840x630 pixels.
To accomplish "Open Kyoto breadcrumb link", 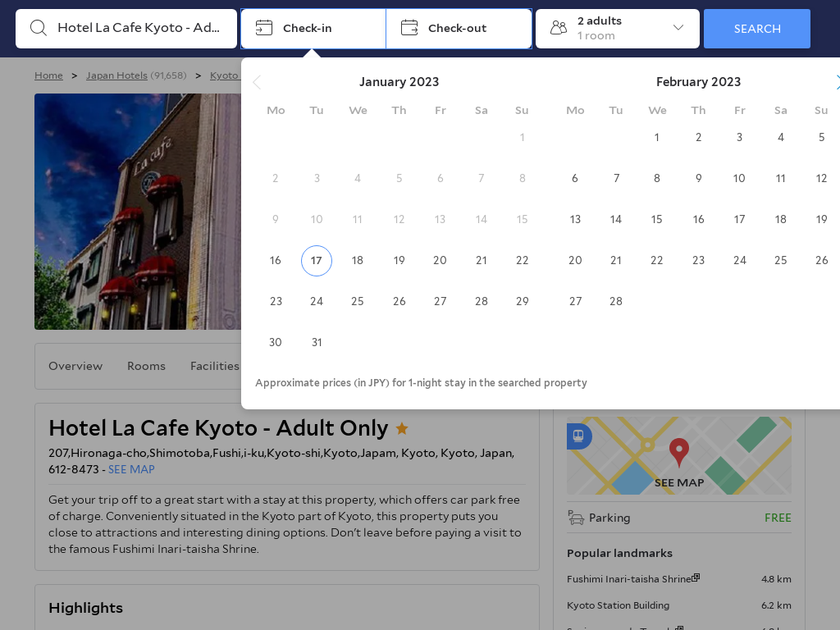I will tap(225, 75).
